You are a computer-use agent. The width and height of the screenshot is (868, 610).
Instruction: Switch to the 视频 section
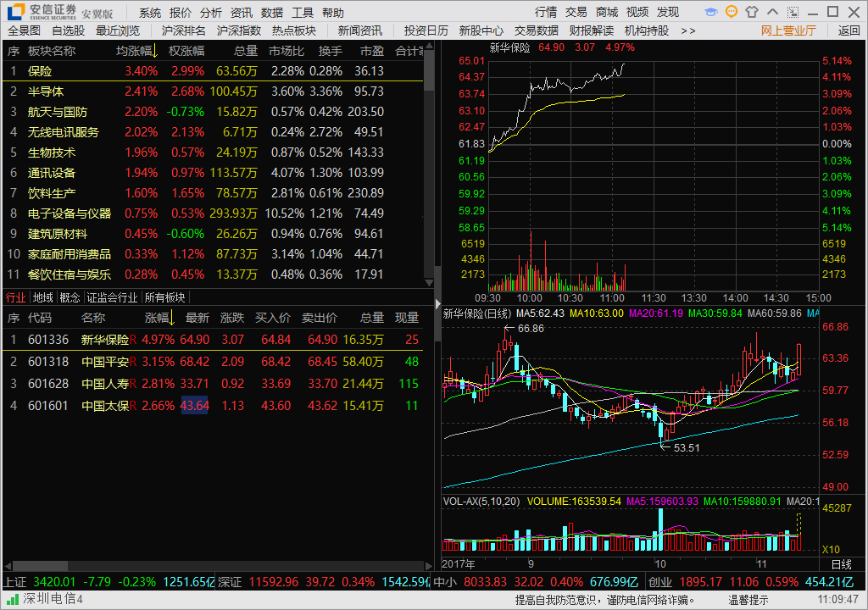coord(637,12)
